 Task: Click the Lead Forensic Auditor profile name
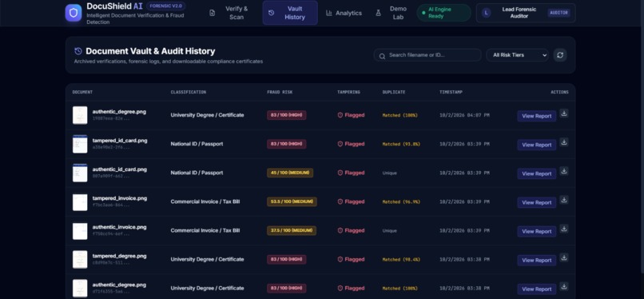[x=519, y=13]
